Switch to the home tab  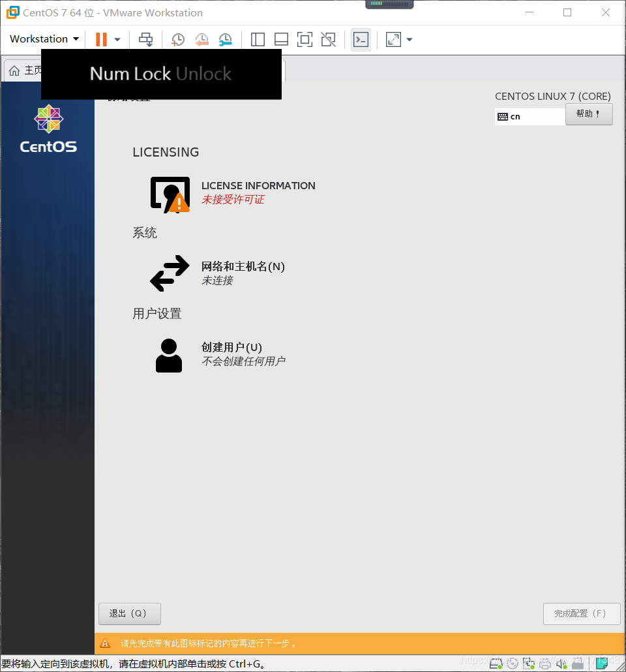click(24, 70)
